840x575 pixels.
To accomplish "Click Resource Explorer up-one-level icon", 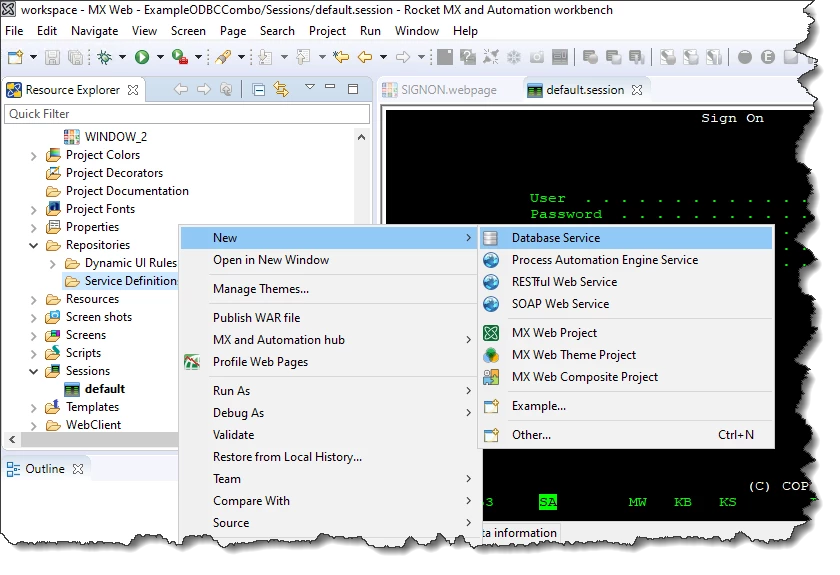I will 226,89.
